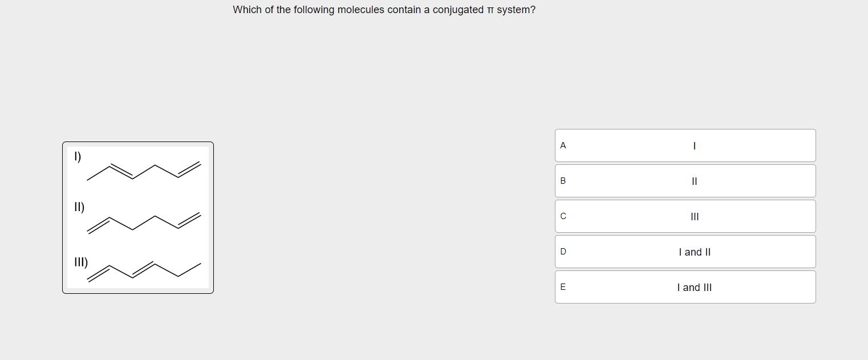The width and height of the screenshot is (868, 360).
Task: Click the 'II)' label in the molecule box
Action: click(79, 207)
